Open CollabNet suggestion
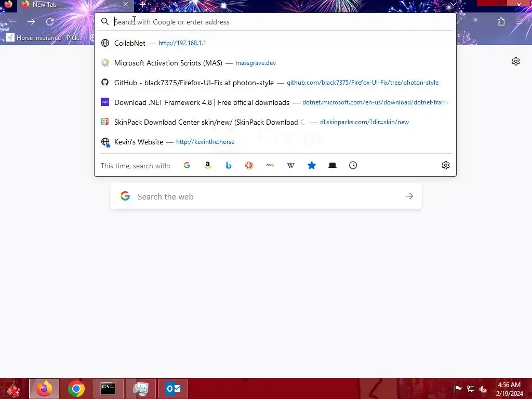The height and width of the screenshot is (399, 532). click(x=275, y=43)
